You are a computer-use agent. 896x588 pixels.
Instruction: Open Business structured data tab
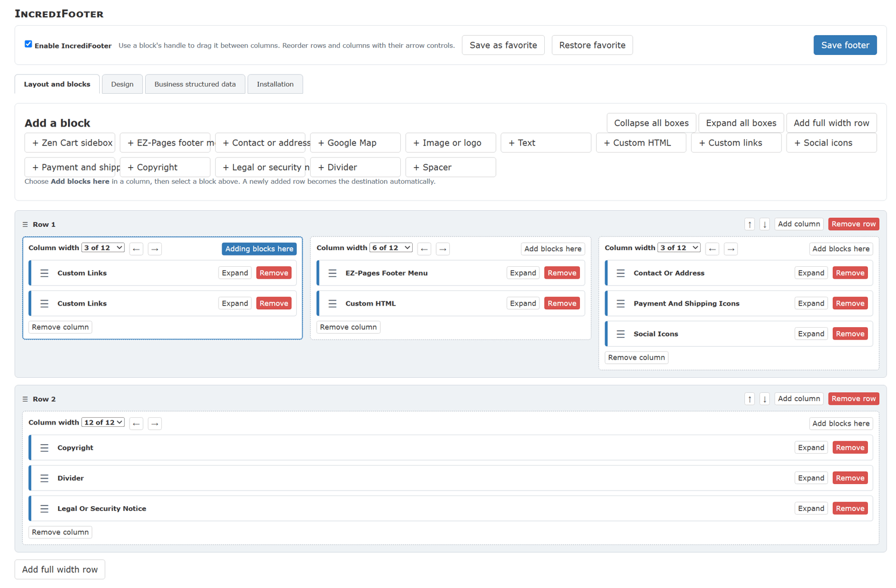(x=195, y=84)
